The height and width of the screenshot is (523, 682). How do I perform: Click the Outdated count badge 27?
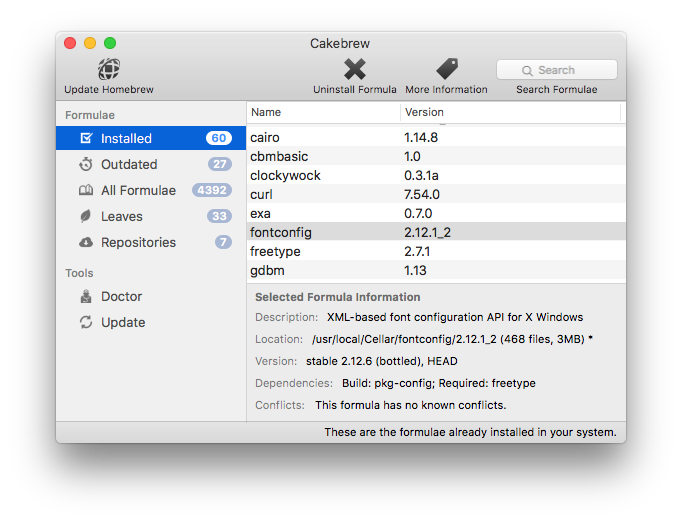tap(220, 164)
